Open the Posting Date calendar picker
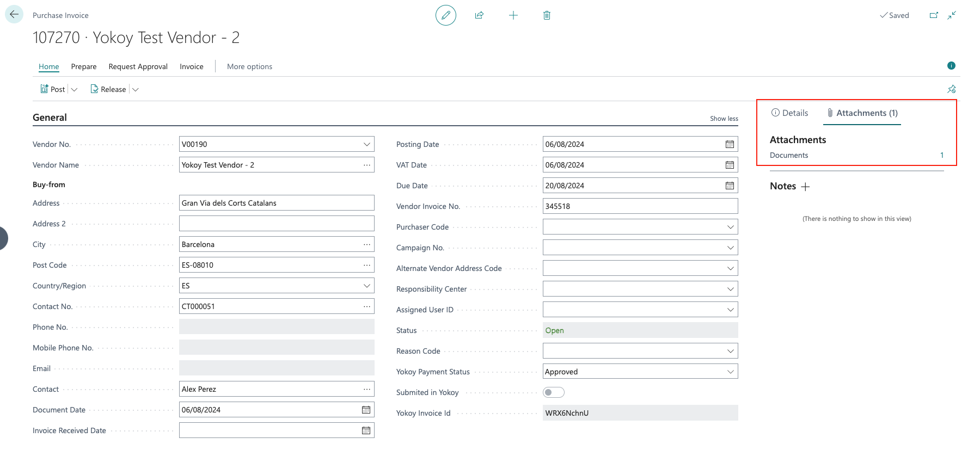This screenshot has height=450, width=980. pos(730,144)
